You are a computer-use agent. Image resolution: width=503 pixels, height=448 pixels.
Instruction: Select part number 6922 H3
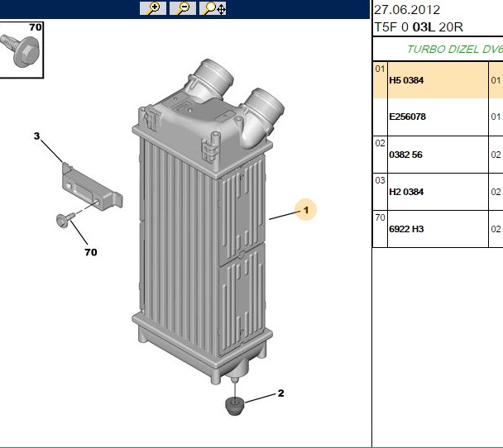pyautogui.click(x=406, y=229)
